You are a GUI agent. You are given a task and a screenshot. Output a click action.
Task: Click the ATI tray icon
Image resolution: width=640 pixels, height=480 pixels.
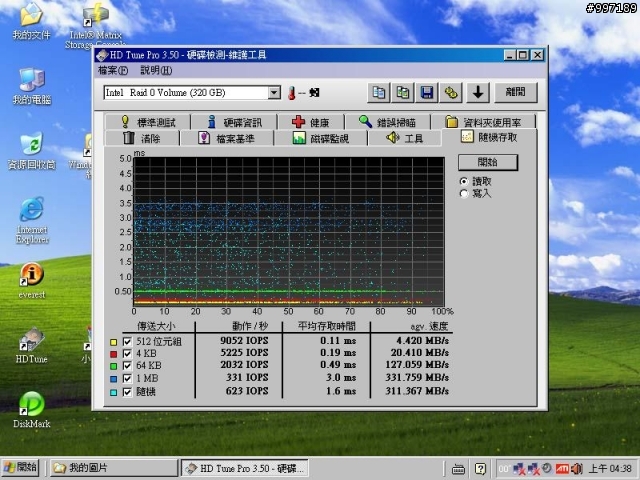pyautogui.click(x=562, y=469)
